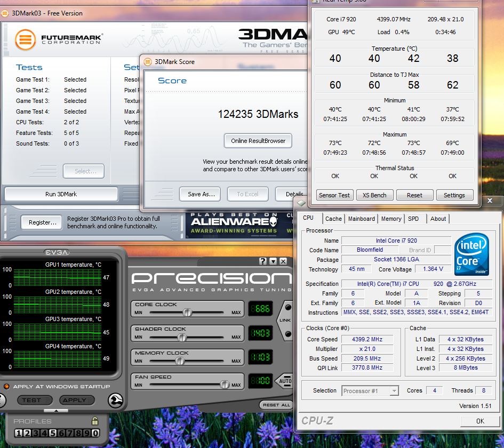
Task: Close the CPU-Z window with X
Action: (x=490, y=201)
